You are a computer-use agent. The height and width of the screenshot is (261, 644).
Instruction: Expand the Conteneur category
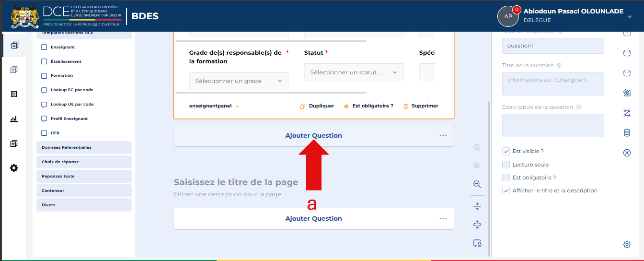[84, 190]
